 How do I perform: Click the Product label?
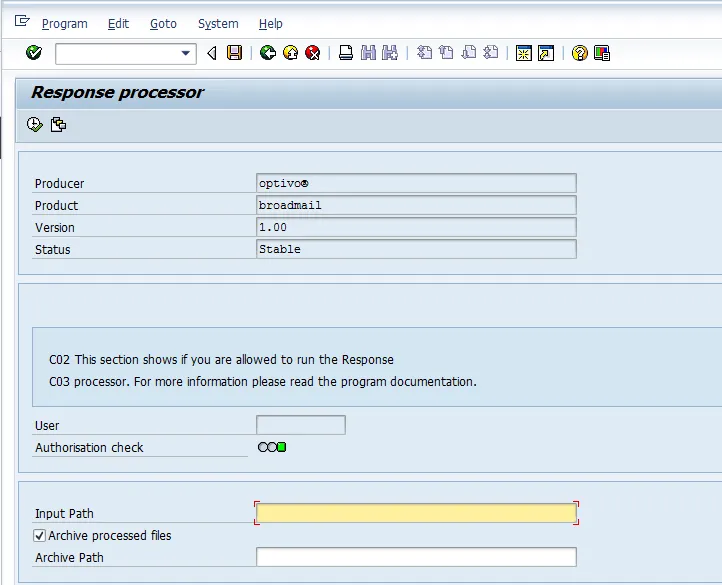[56, 205]
